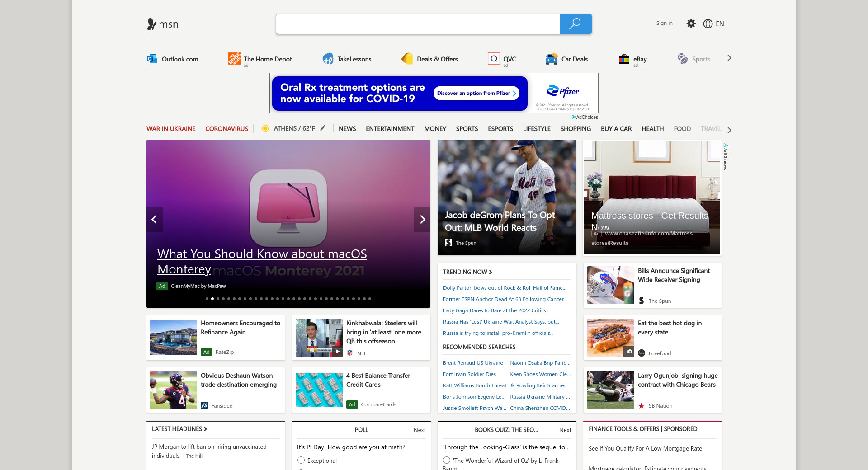Viewport: 868px width, 470px height.
Task: Click the Car Deals shortcut icon
Action: 552,59
